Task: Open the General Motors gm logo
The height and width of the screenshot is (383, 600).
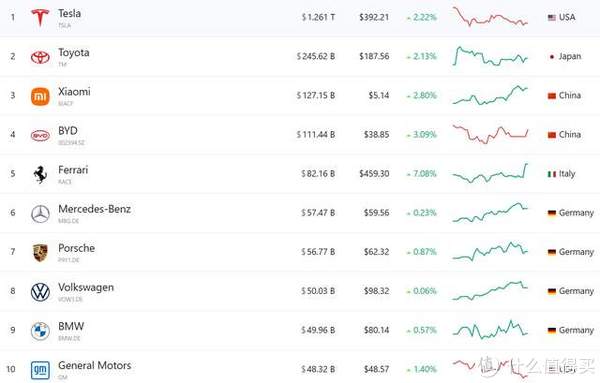Action: click(40, 370)
